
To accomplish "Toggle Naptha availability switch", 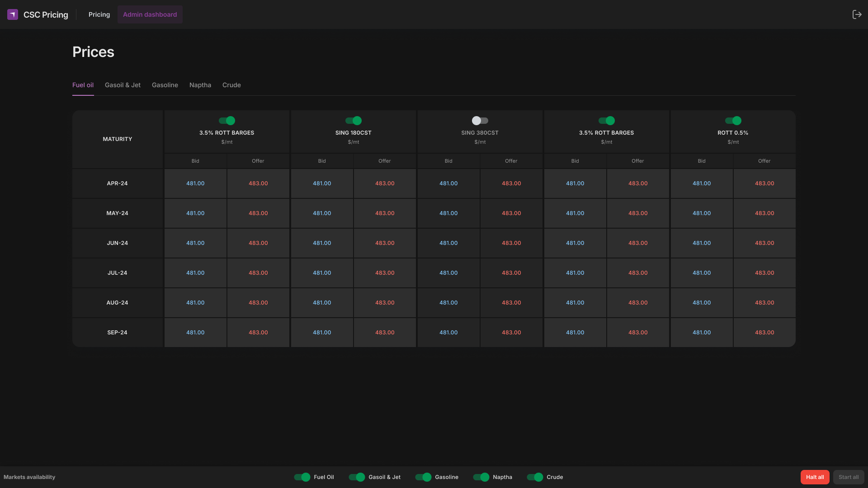I will pos(481,477).
